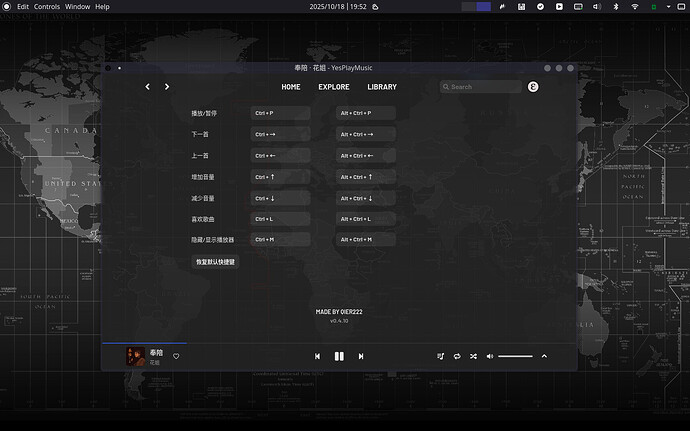690x431 pixels.
Task: Like the current song with heart icon
Action: click(176, 356)
